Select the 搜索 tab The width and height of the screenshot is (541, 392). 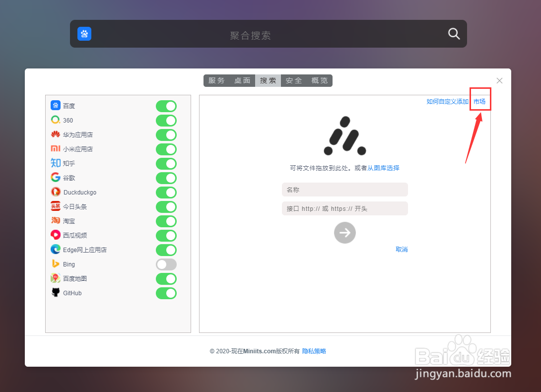(268, 80)
